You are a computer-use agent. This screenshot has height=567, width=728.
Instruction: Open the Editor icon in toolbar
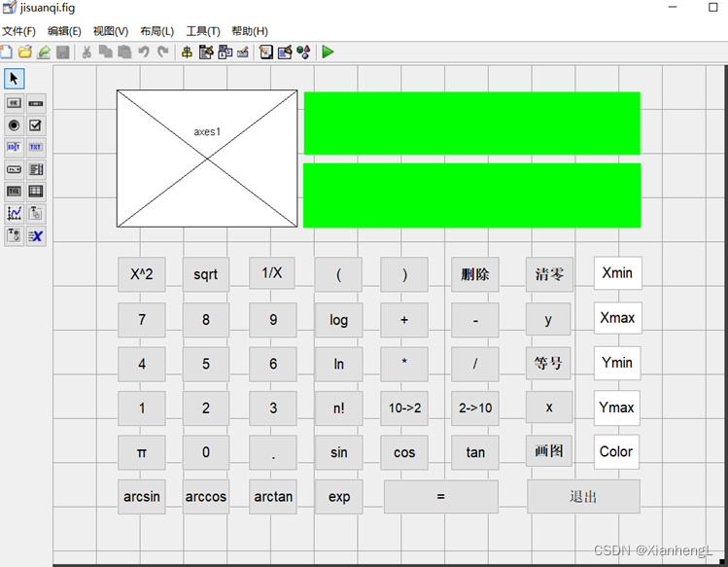pos(266,52)
